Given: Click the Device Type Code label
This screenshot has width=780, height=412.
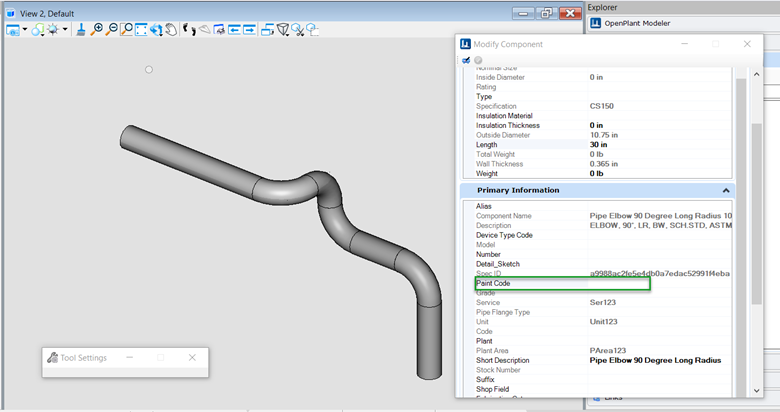Looking at the screenshot, I should click(504, 235).
